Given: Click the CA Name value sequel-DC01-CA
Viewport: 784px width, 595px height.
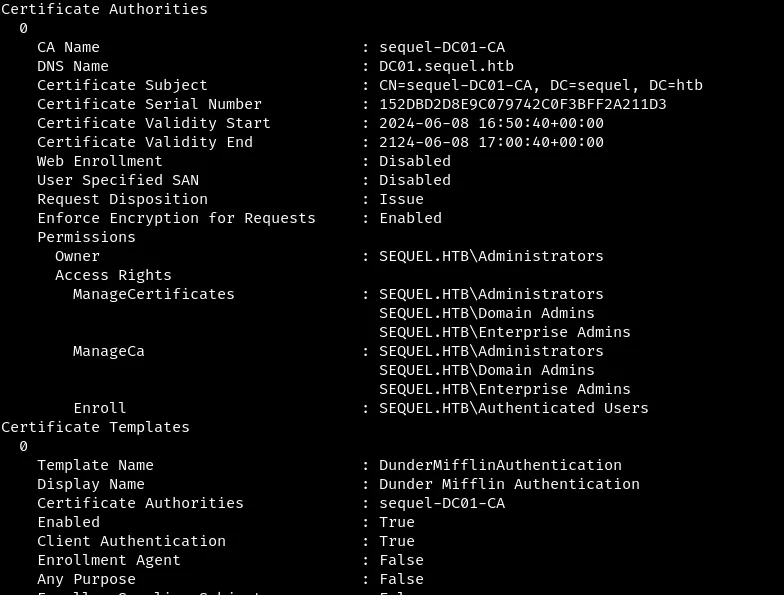Looking at the screenshot, I should pyautogui.click(x=441, y=47).
